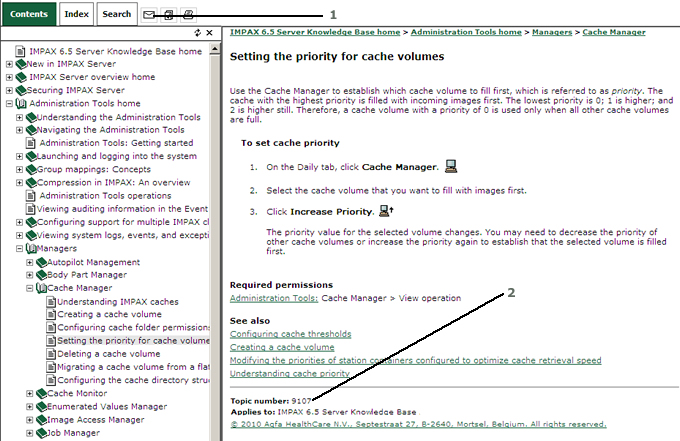680x441 pixels.
Task: Click the page icon beside IMPAX 6.5 Server Knowledge Base home
Action: (x=20, y=52)
